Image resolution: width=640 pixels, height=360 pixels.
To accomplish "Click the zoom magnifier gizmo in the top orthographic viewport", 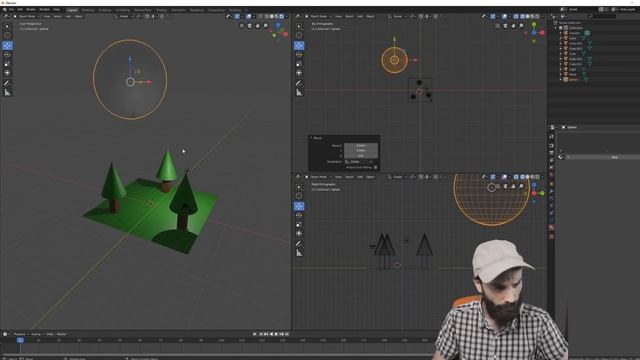I will tap(521, 26).
